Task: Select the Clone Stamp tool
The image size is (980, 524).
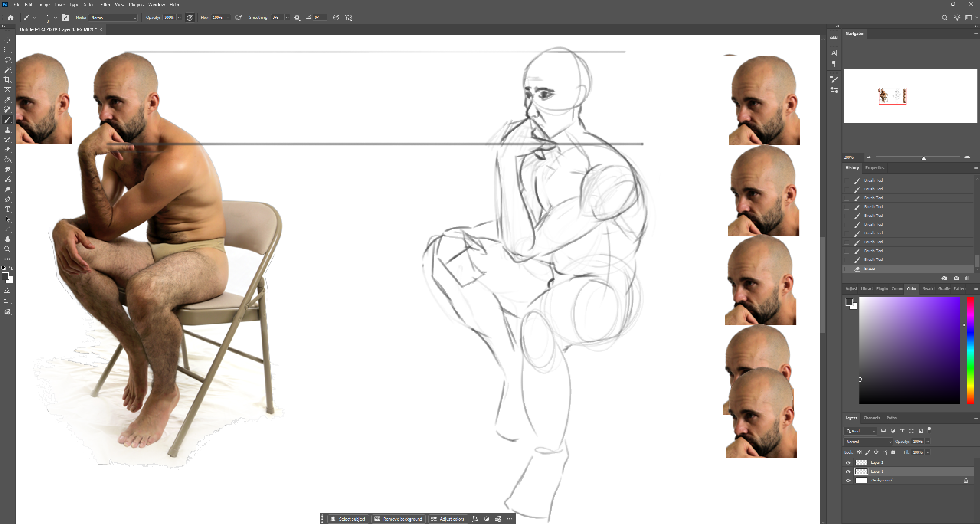Action: coord(7,130)
